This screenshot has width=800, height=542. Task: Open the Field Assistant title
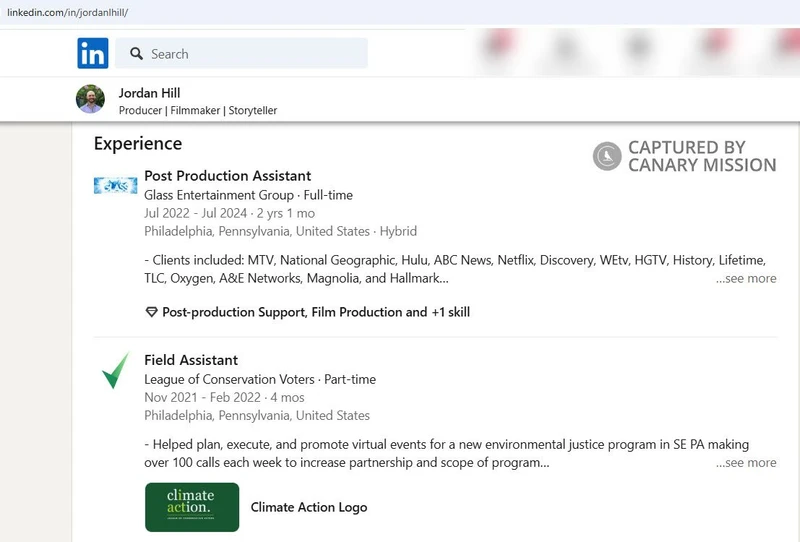(191, 360)
